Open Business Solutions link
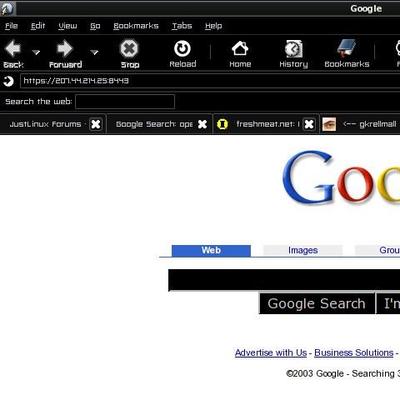The height and width of the screenshot is (400, 400). pyautogui.click(x=354, y=353)
